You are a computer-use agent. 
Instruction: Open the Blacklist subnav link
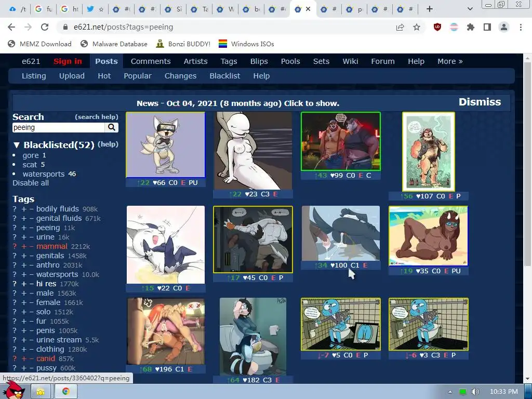coord(224,76)
